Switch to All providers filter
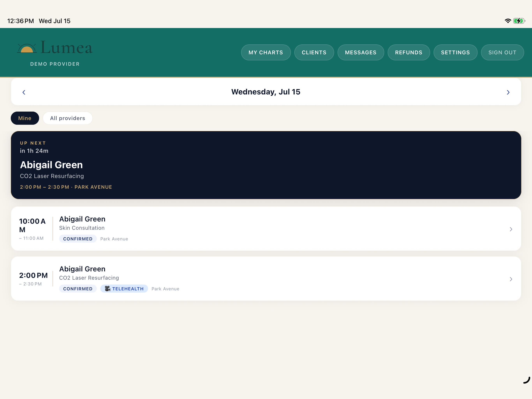This screenshot has height=399, width=532. coord(68,118)
